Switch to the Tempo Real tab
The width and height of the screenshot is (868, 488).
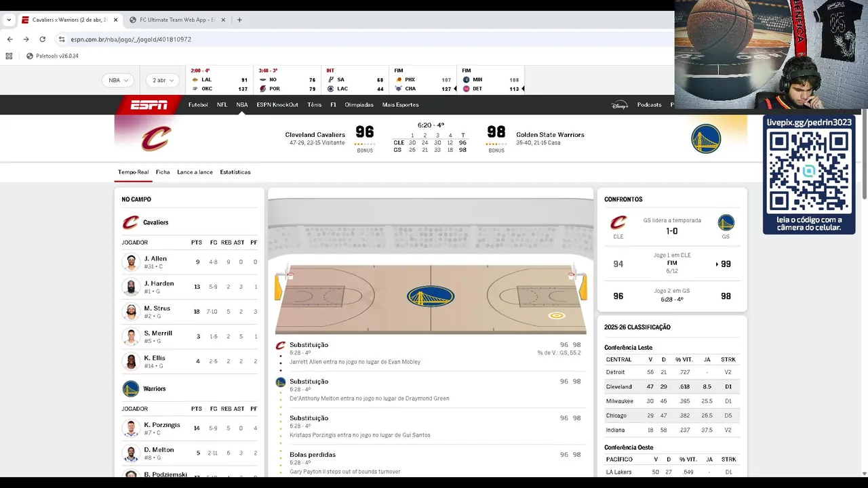(133, 172)
